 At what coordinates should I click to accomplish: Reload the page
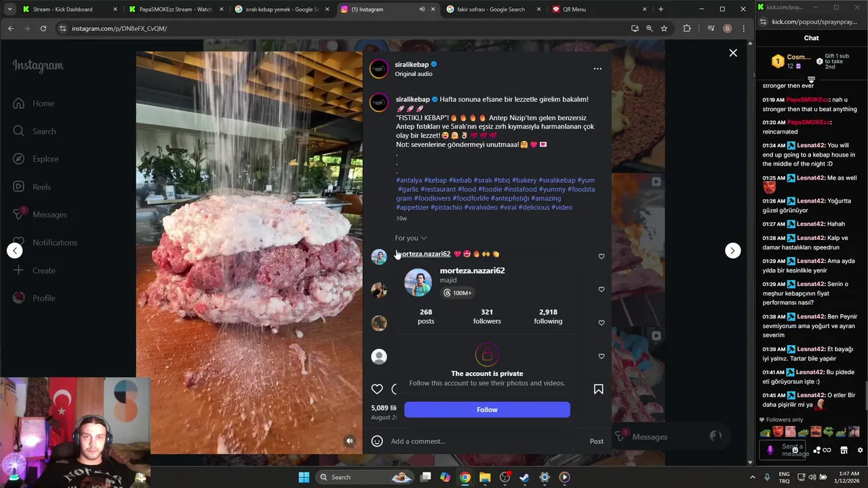(x=43, y=28)
